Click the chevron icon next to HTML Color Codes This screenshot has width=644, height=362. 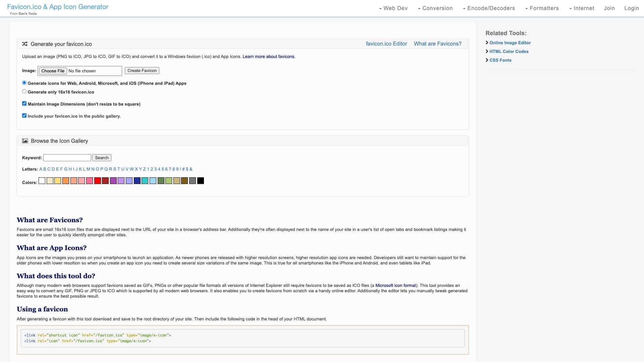487,51
